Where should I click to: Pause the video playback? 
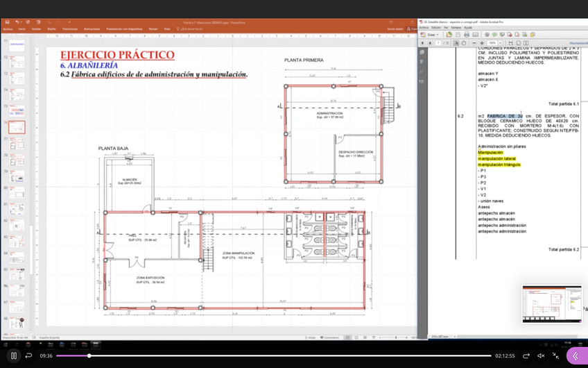point(13,356)
